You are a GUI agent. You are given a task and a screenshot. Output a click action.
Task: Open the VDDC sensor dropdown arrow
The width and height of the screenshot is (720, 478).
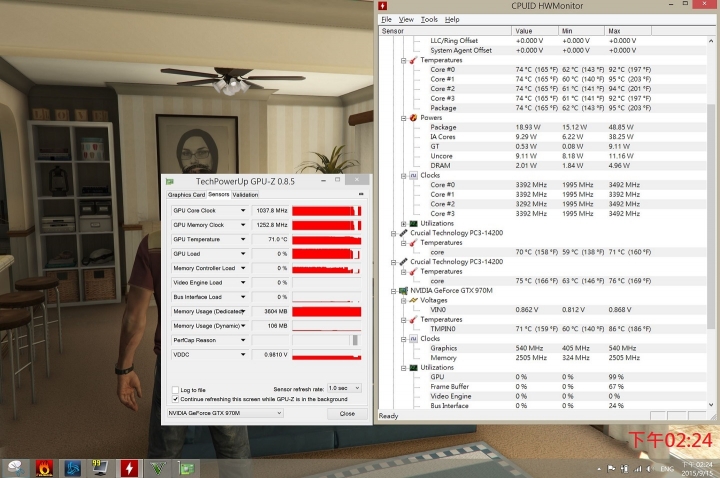tap(243, 354)
